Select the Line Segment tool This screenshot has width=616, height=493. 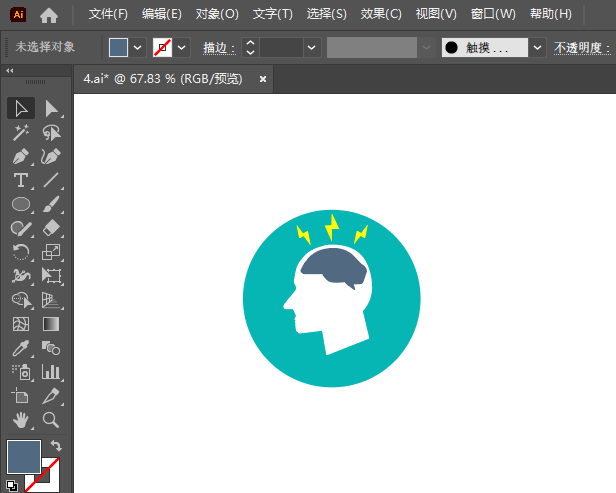(x=51, y=180)
